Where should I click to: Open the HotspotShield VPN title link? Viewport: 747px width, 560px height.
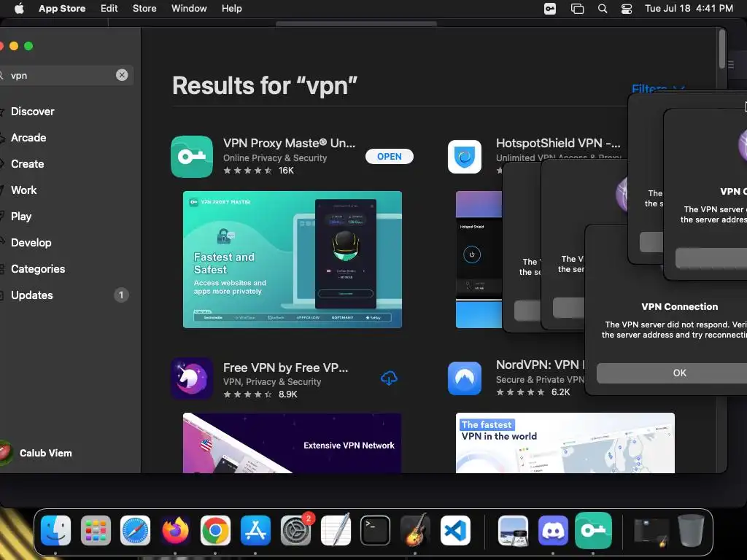558,143
